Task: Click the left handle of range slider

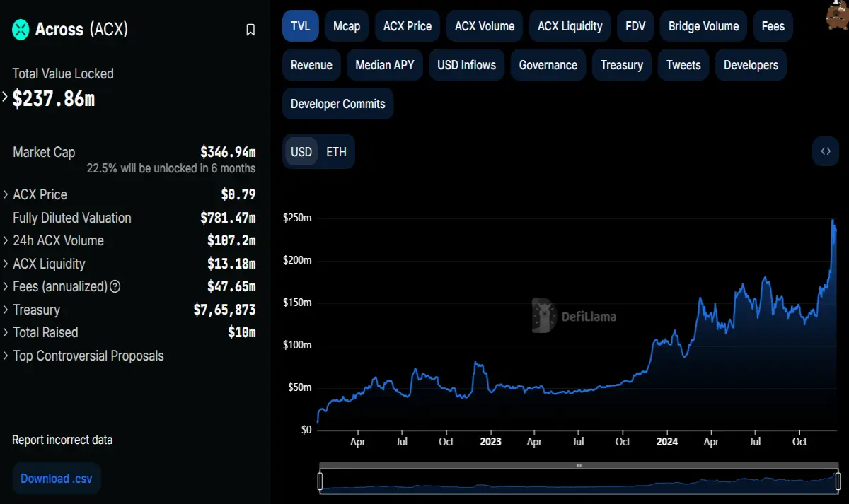Action: click(320, 481)
